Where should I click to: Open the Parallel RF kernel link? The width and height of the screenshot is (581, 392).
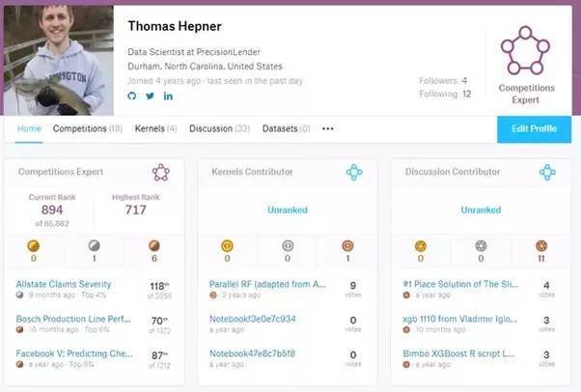[267, 284]
